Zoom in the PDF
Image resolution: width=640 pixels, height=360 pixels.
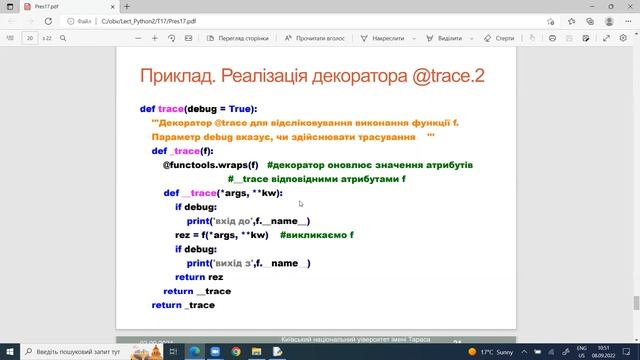click(155, 38)
